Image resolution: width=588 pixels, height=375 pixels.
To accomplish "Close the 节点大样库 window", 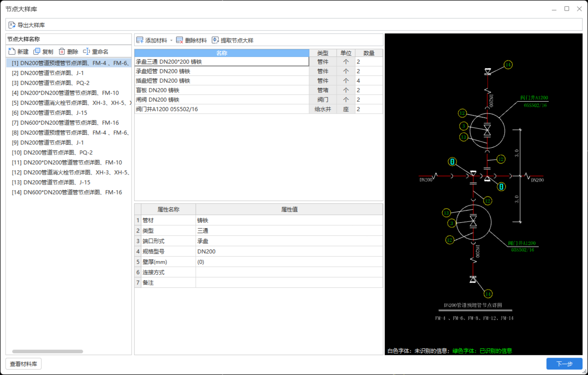I will [579, 9].
